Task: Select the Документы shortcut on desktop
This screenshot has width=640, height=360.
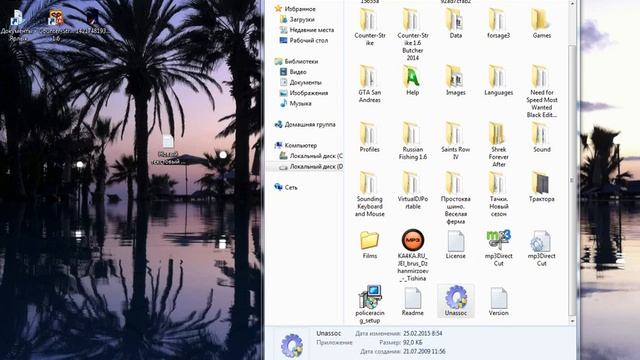Action: 18,25
